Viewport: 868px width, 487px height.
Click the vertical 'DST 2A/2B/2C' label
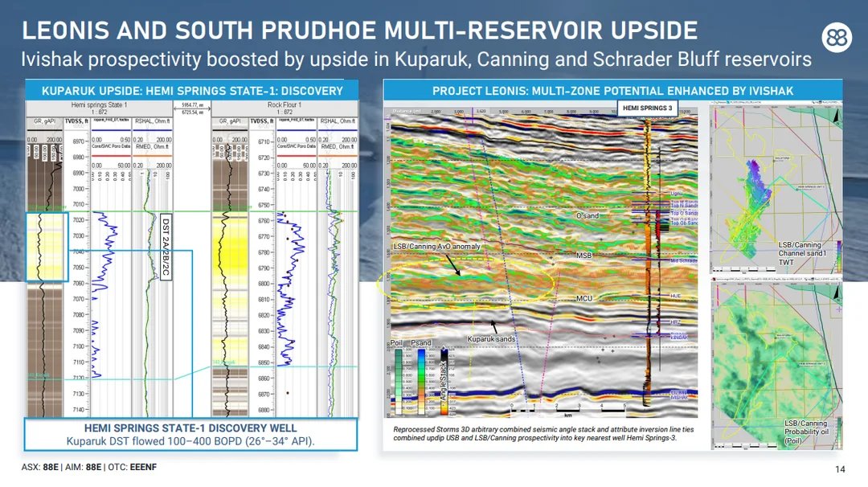[x=166, y=247]
